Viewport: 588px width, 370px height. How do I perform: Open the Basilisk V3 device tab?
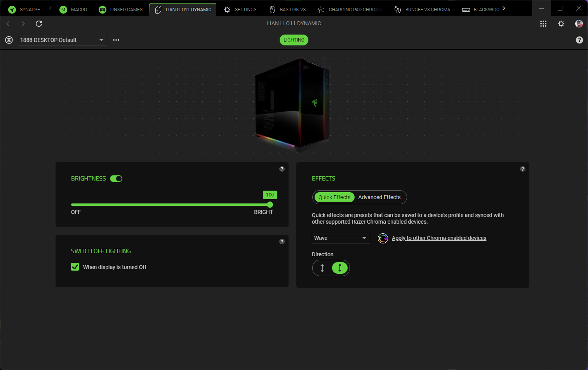pyautogui.click(x=287, y=10)
